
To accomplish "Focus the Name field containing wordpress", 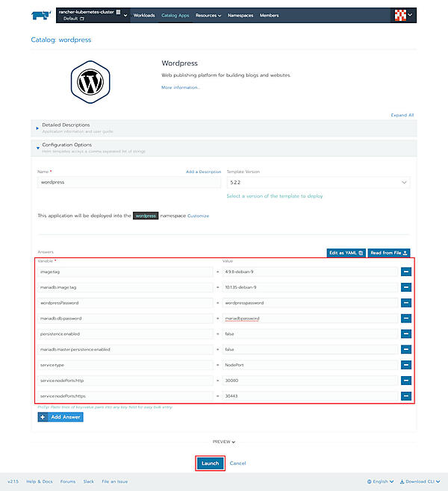I will click(x=129, y=182).
